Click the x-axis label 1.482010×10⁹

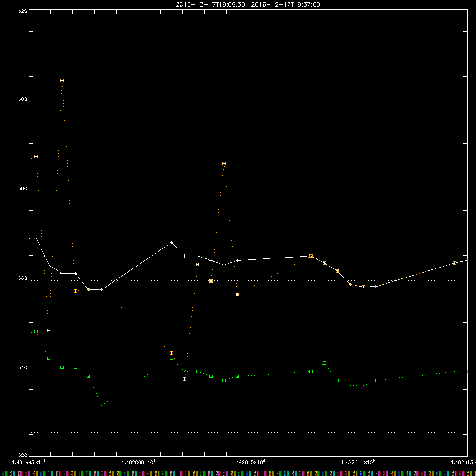click(x=358, y=462)
